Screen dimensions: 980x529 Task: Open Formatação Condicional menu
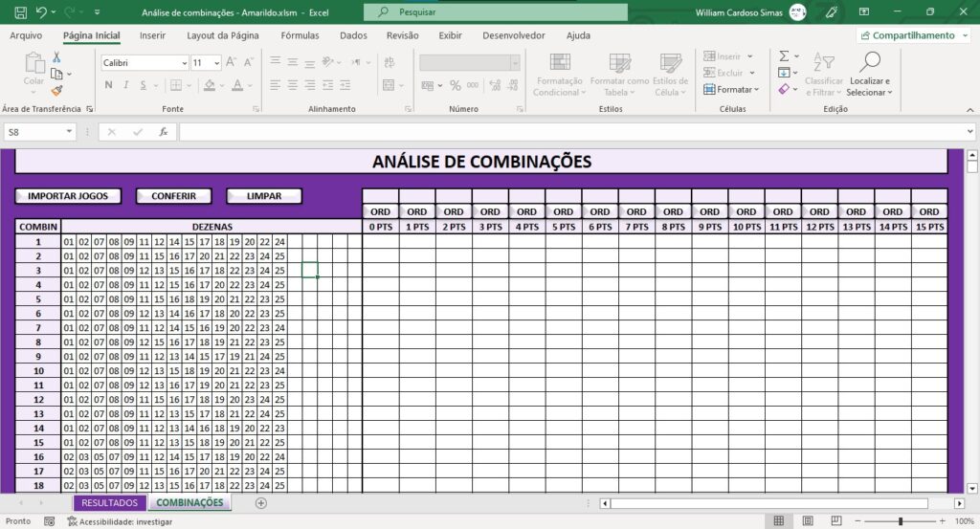[559, 75]
